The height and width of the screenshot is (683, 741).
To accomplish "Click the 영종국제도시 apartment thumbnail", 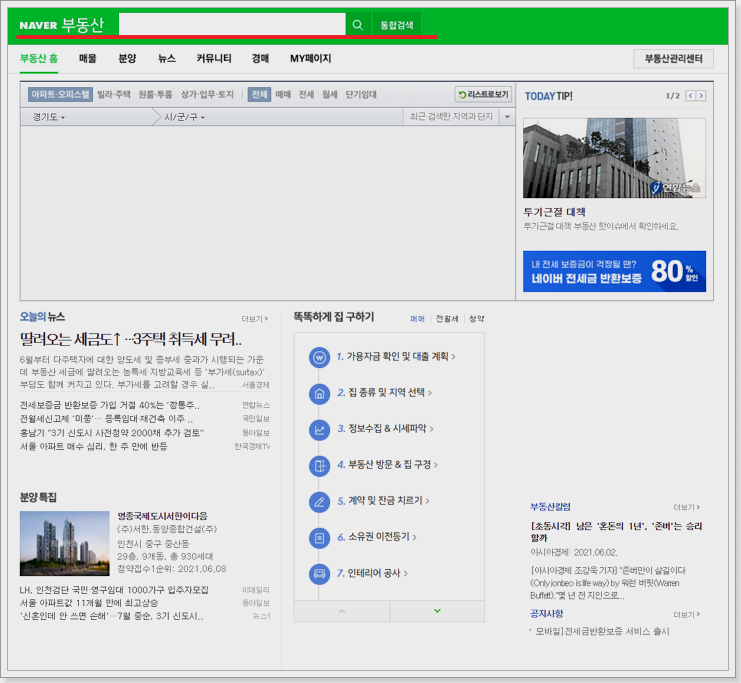I will click(x=65, y=543).
